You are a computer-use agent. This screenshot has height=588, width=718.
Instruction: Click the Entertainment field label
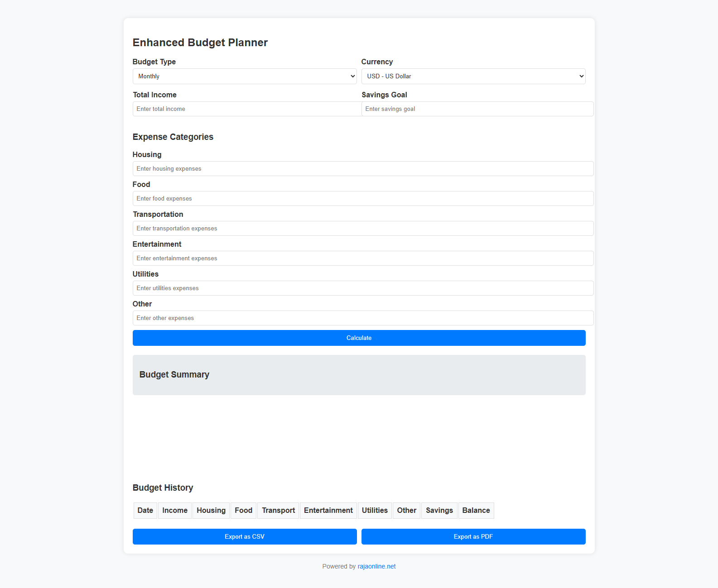point(157,244)
